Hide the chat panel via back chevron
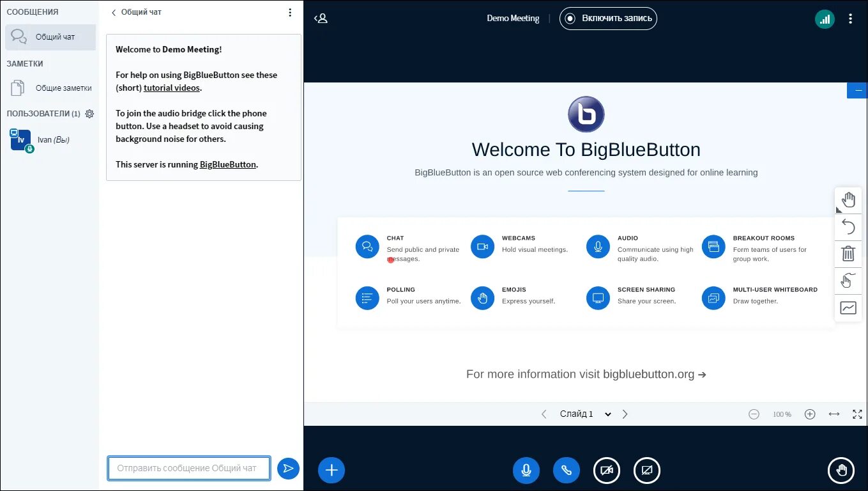 coord(114,12)
